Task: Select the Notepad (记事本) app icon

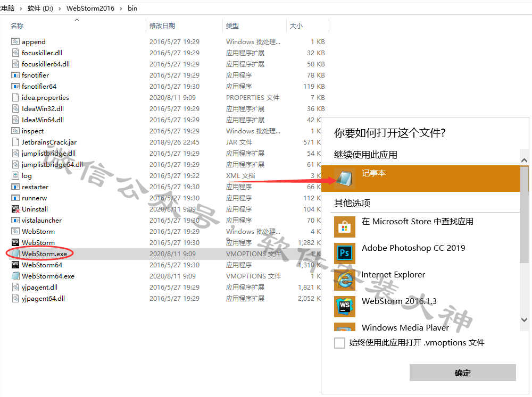Action: (345, 179)
